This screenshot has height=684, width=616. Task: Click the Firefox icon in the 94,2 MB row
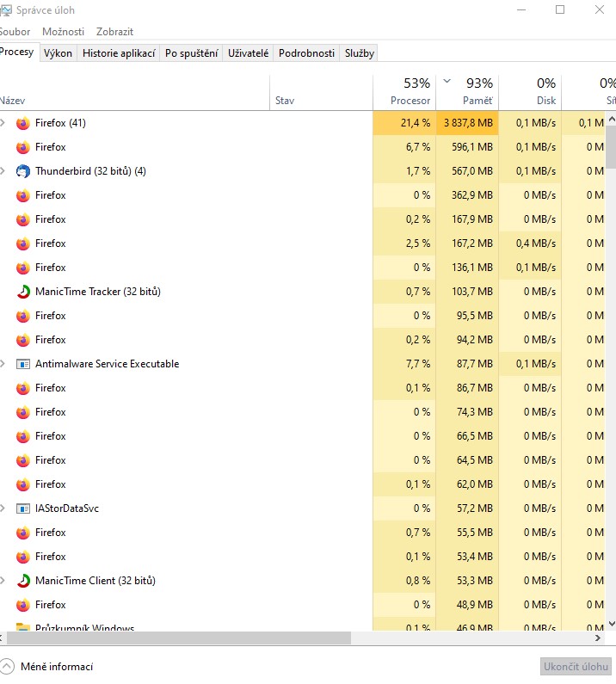click(23, 340)
